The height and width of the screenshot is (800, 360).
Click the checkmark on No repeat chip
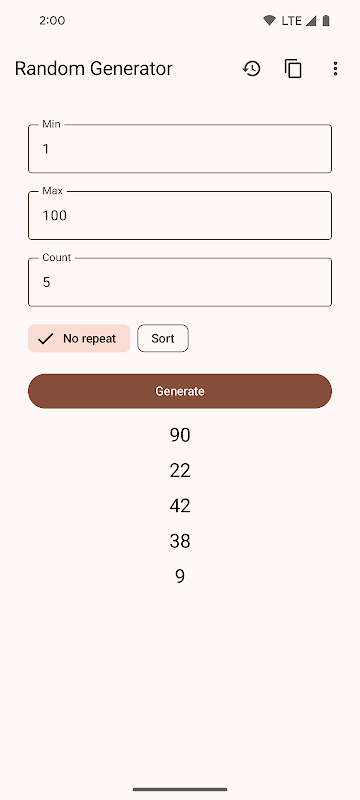point(46,339)
